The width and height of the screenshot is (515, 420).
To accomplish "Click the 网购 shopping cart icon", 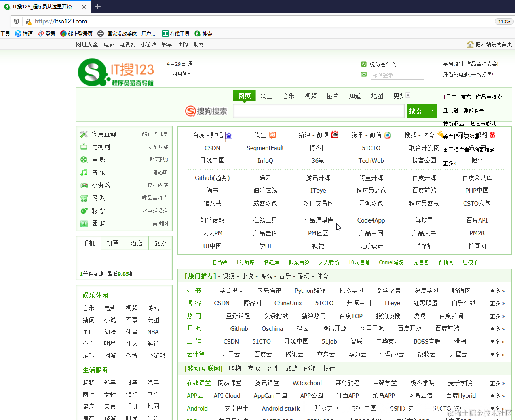I will tap(84, 198).
